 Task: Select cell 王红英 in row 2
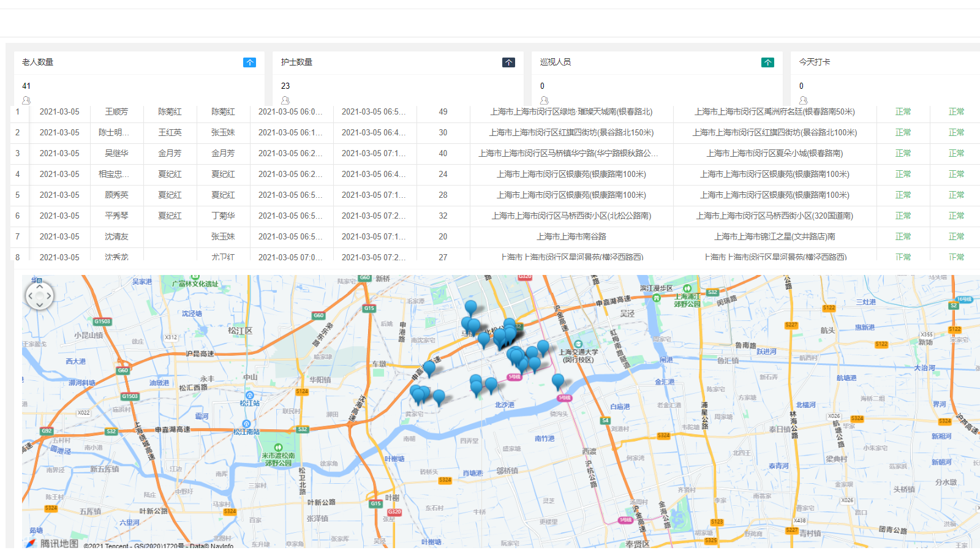[x=170, y=132]
